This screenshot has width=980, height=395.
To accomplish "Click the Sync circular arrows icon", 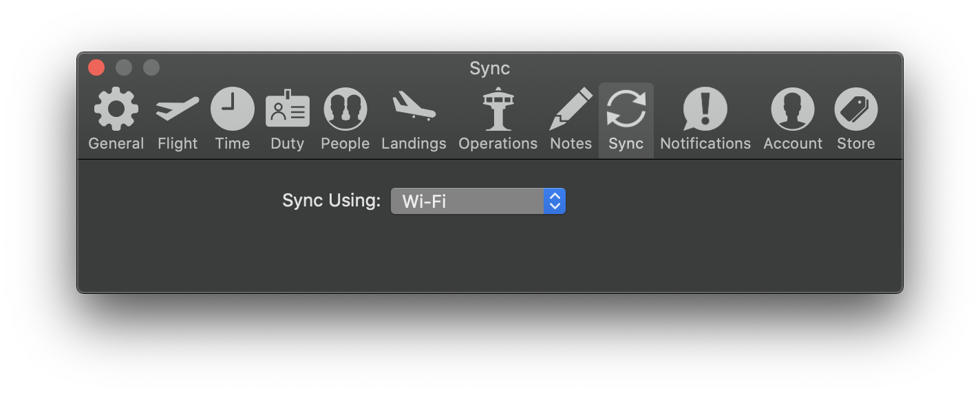I will click(x=626, y=109).
